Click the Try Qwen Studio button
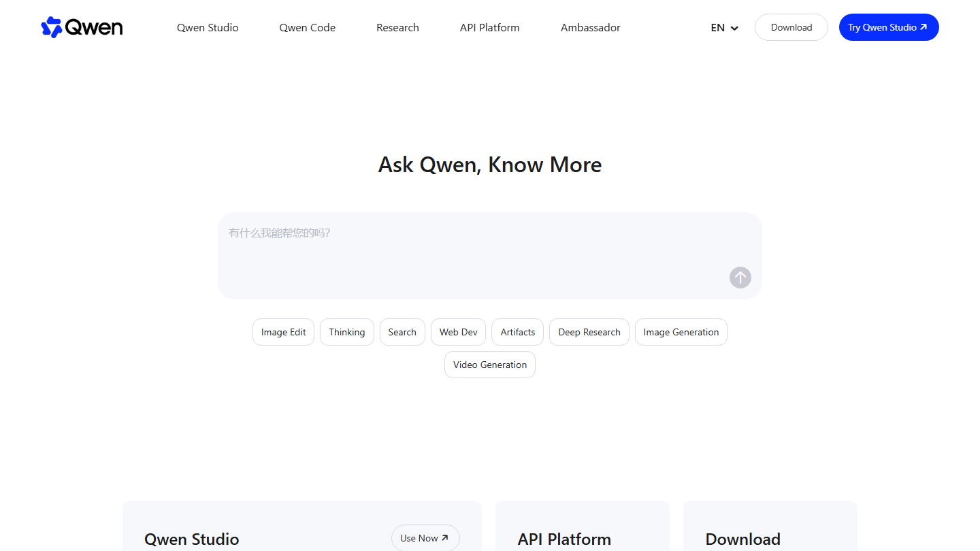The image size is (980, 551). click(889, 27)
